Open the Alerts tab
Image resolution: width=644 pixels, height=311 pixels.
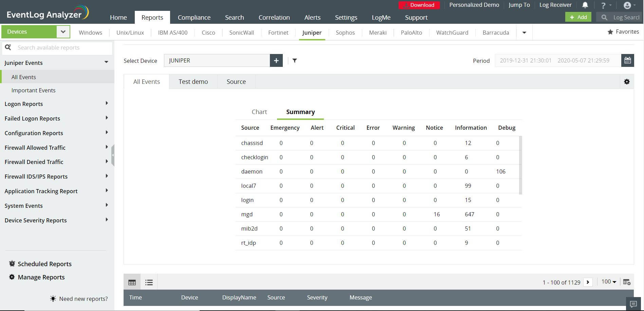(x=312, y=17)
